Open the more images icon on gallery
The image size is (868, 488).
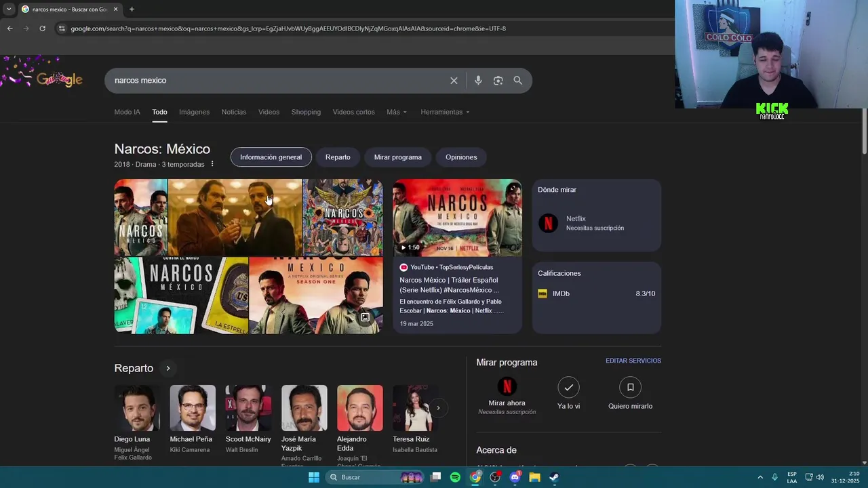coord(365,317)
